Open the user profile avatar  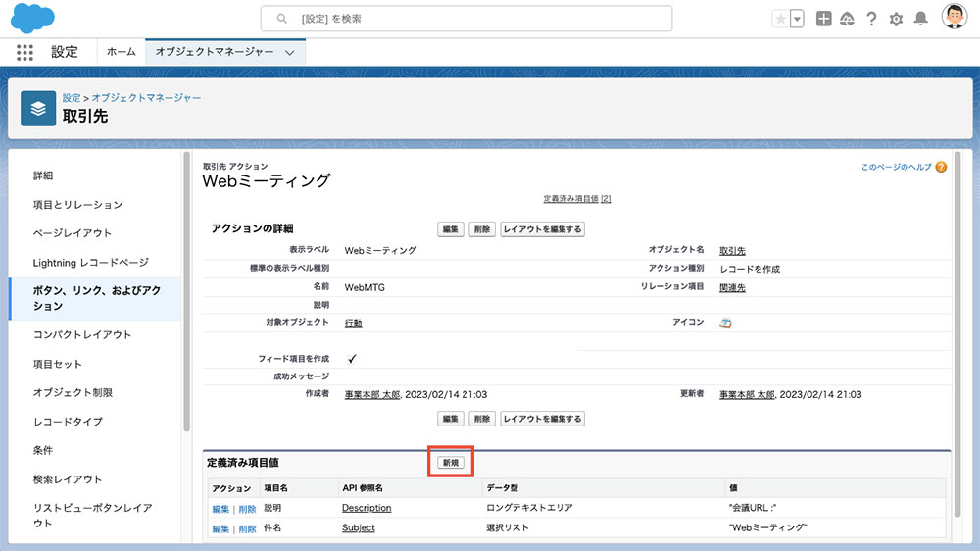click(x=954, y=17)
